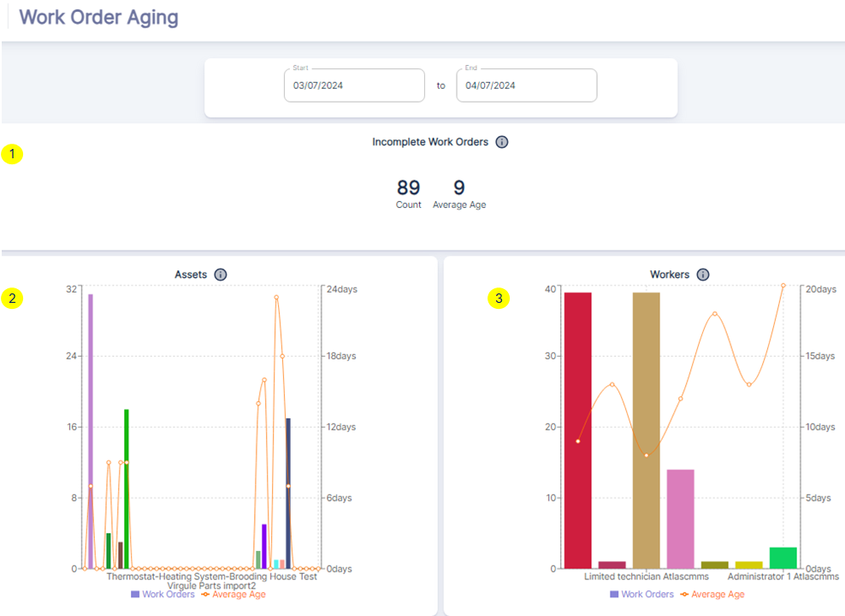Screen dimensions: 845x616
Task: Open the Start date field
Action: point(354,86)
